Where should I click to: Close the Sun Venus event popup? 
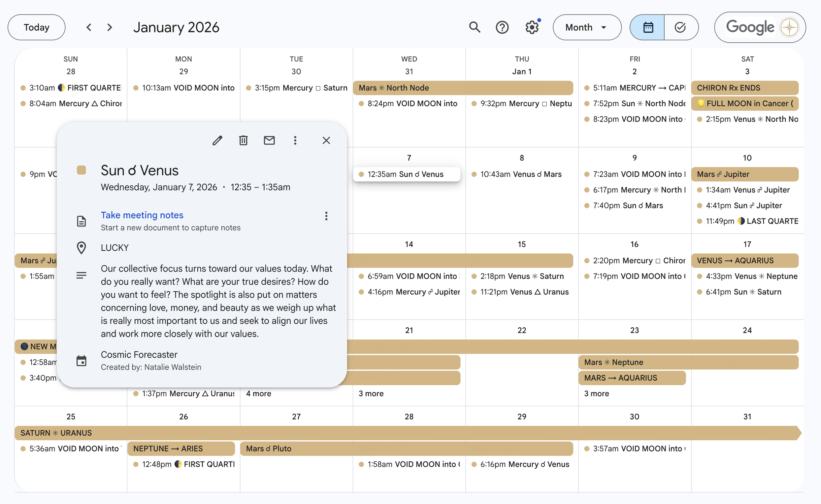[326, 140]
